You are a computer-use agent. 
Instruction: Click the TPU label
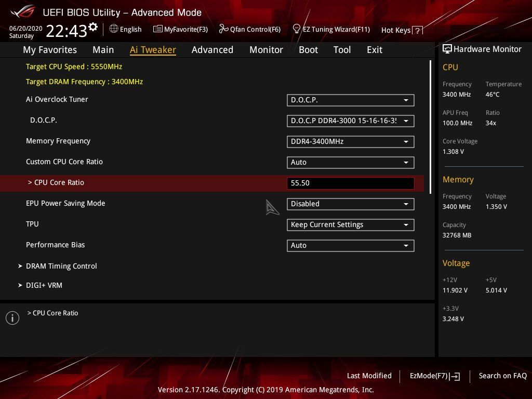pos(32,224)
